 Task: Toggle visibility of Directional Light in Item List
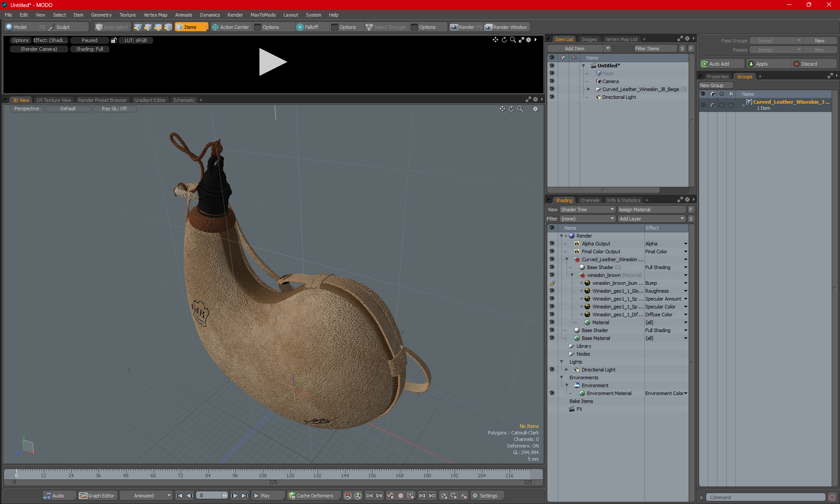(552, 97)
